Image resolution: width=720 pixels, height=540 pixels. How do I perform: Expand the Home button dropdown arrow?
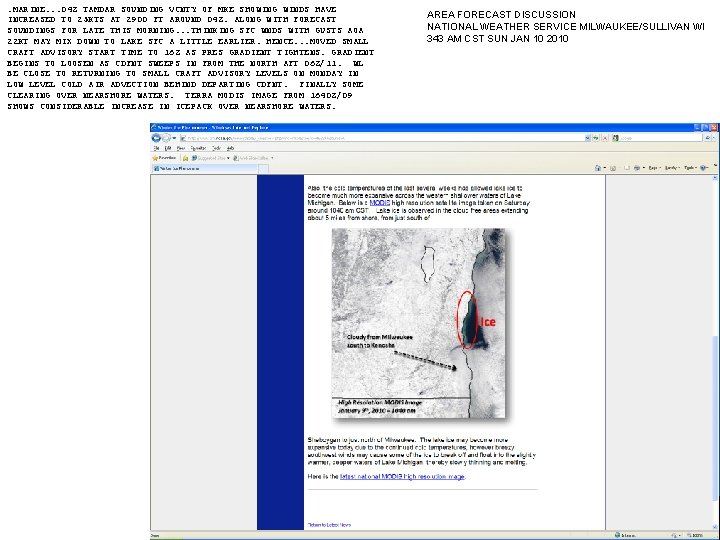point(605,168)
